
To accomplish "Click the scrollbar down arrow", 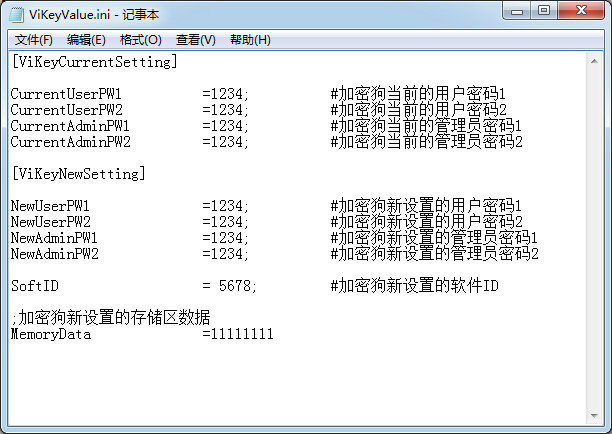I will (x=594, y=416).
